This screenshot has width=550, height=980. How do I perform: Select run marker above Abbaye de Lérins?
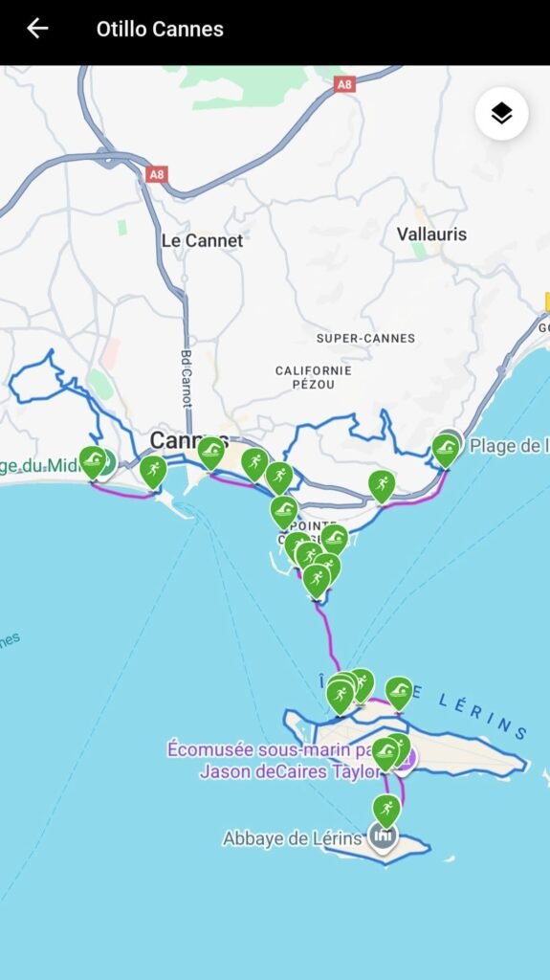386,810
